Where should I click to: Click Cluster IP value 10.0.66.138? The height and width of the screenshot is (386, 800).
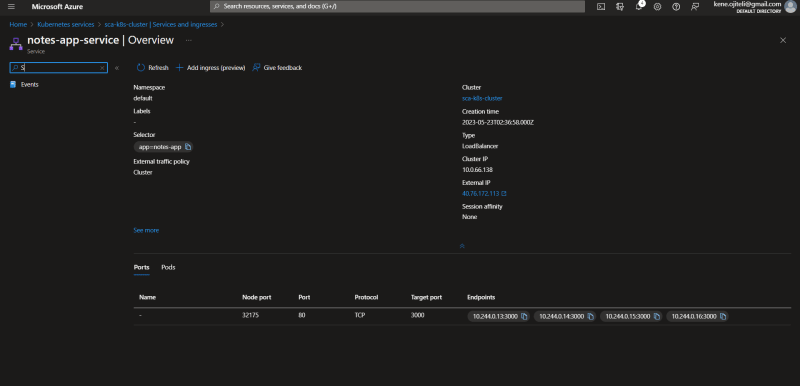pos(477,170)
